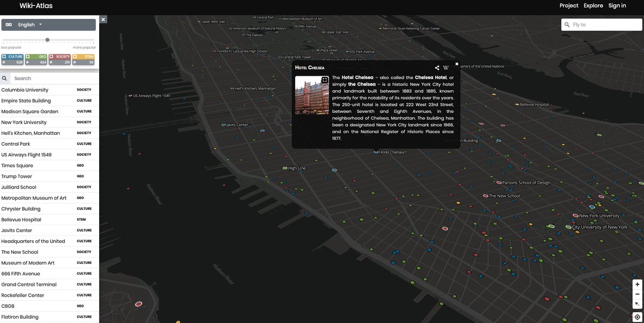Click the sidebar search magnifier icon

click(x=5, y=78)
